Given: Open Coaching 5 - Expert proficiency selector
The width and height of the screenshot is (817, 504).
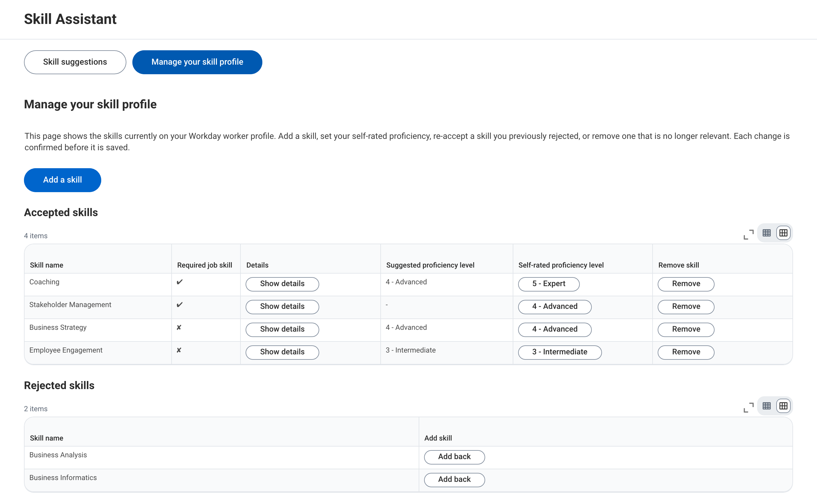Looking at the screenshot, I should tap(549, 284).
